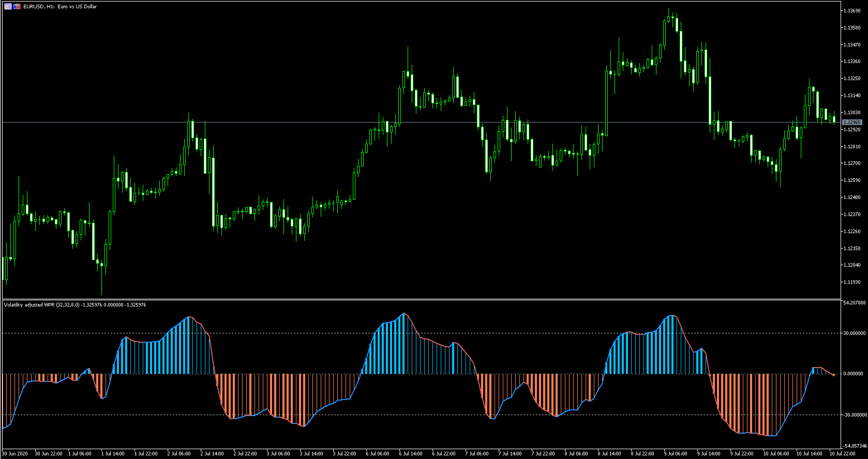Click the '8 Jul 06:00' time label
The height and width of the screenshot is (459, 868).
[576, 454]
